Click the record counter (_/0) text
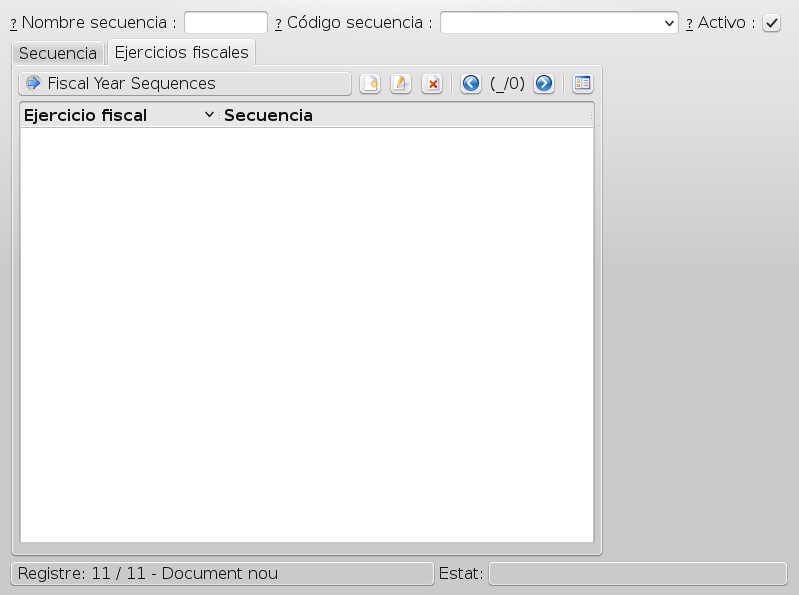This screenshot has height=595, width=799. click(508, 83)
